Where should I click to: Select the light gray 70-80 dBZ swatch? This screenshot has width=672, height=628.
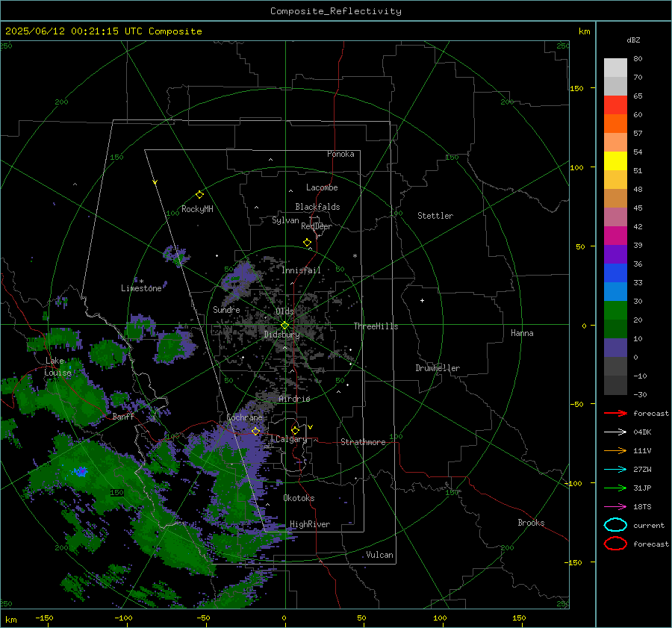point(615,68)
